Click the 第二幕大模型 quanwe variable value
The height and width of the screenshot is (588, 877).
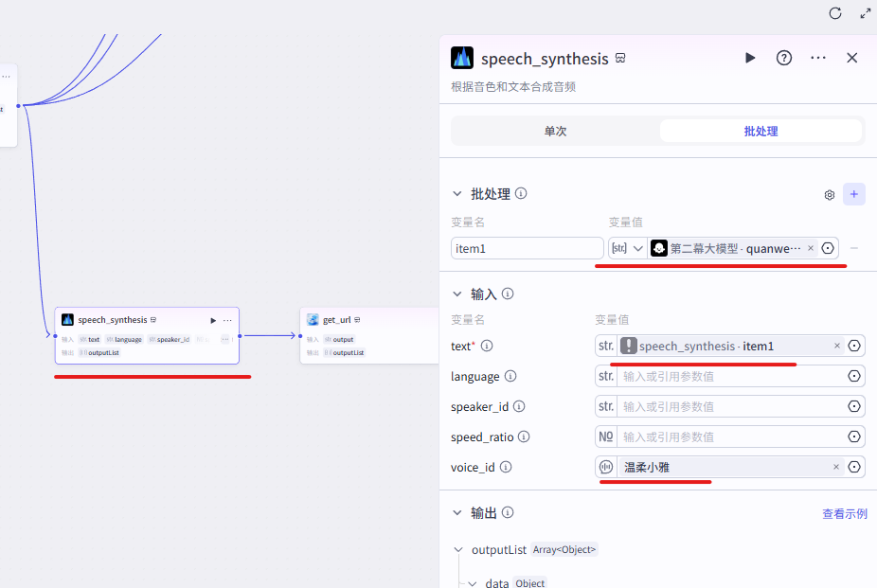736,248
